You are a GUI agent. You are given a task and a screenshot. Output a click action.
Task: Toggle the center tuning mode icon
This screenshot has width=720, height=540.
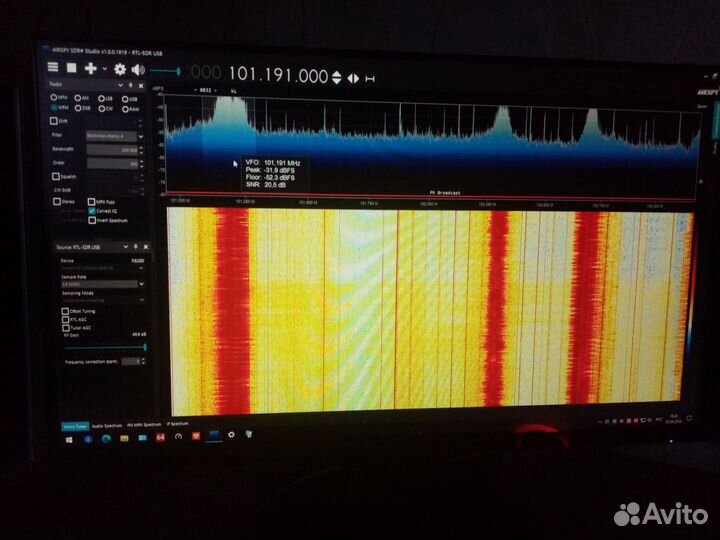(x=370, y=79)
